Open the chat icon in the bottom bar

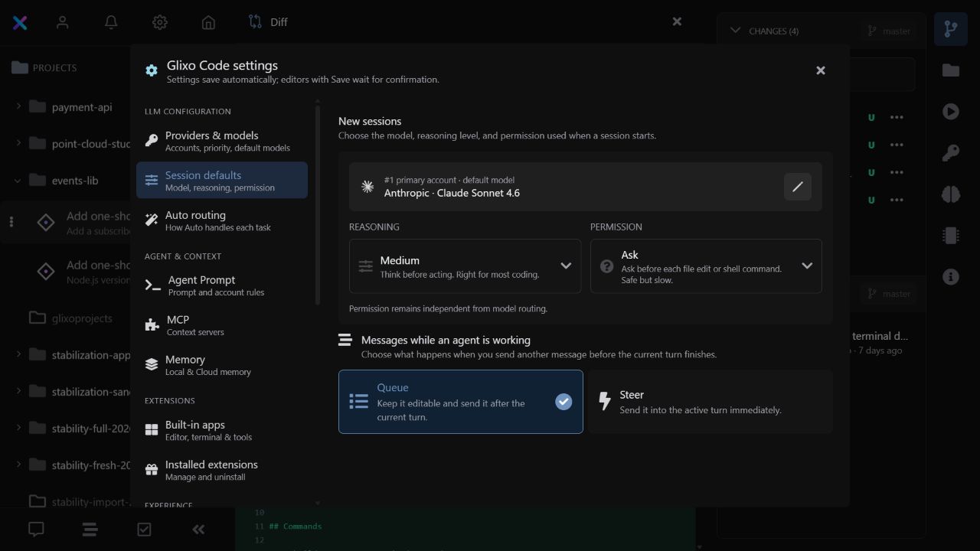(36, 529)
